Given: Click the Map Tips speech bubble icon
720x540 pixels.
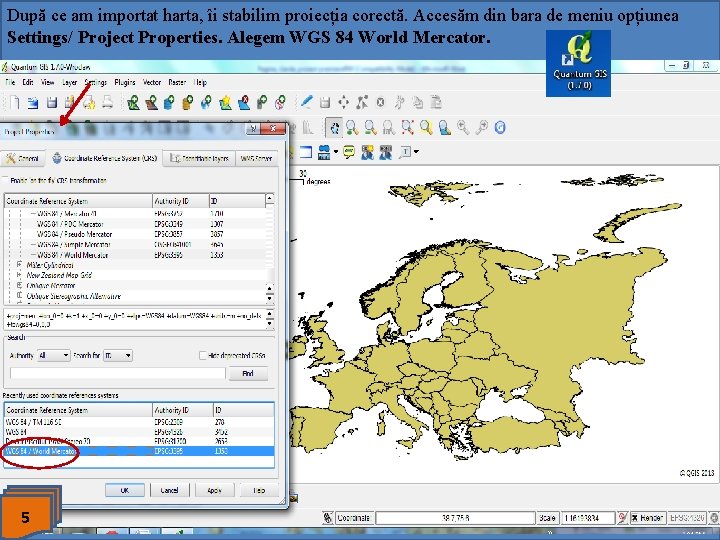Looking at the screenshot, I should tap(349, 152).
